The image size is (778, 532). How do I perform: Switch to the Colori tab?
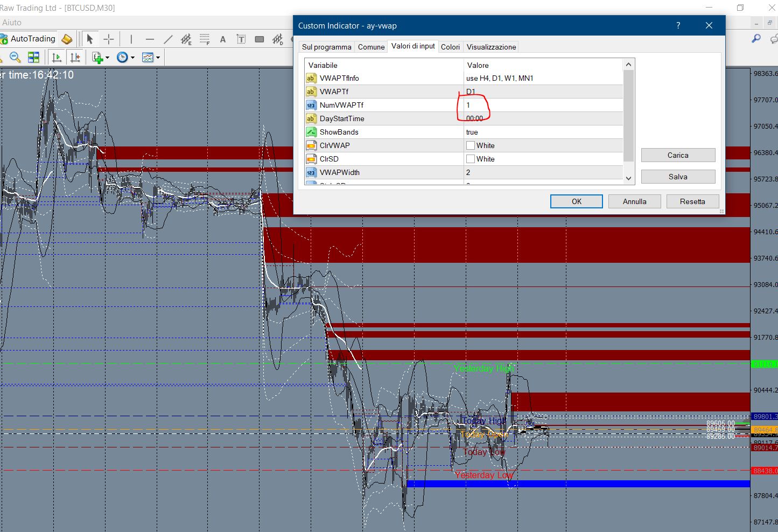pos(450,47)
